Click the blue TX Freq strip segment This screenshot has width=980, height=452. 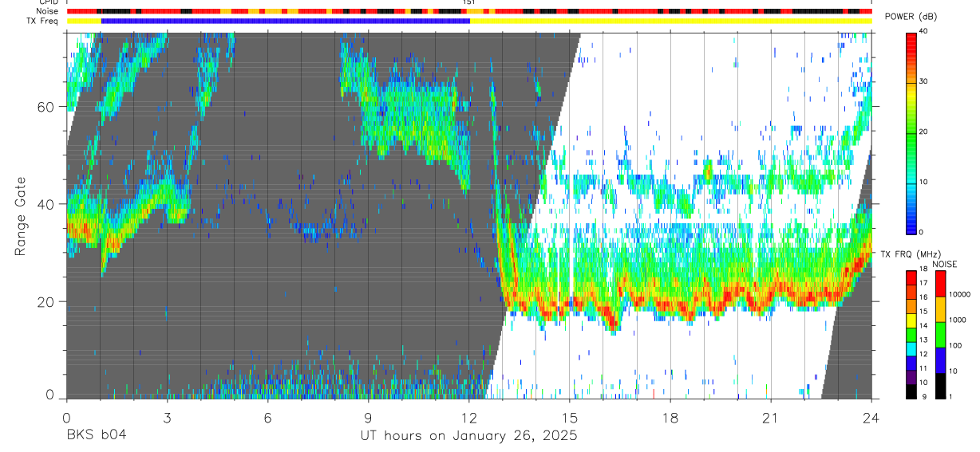click(286, 21)
